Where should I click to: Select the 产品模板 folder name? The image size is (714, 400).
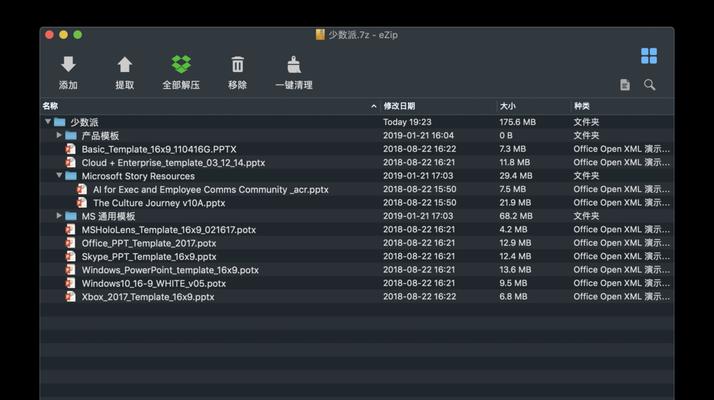tap(100, 136)
